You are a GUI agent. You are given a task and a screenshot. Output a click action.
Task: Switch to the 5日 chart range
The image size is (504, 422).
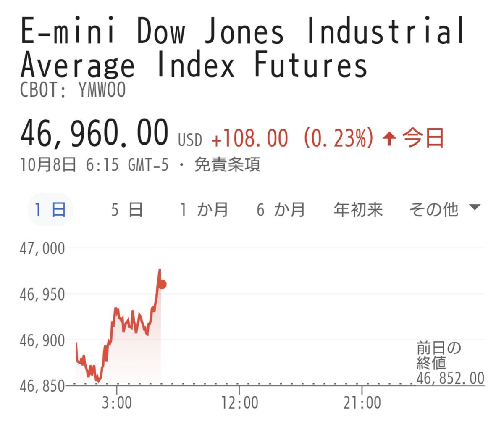(x=127, y=209)
